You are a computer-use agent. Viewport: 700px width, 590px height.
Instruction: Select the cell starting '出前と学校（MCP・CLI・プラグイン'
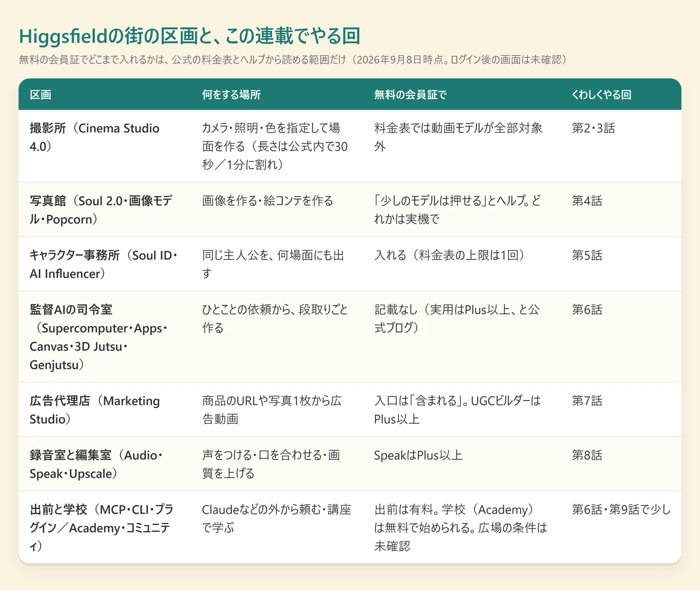(x=104, y=527)
